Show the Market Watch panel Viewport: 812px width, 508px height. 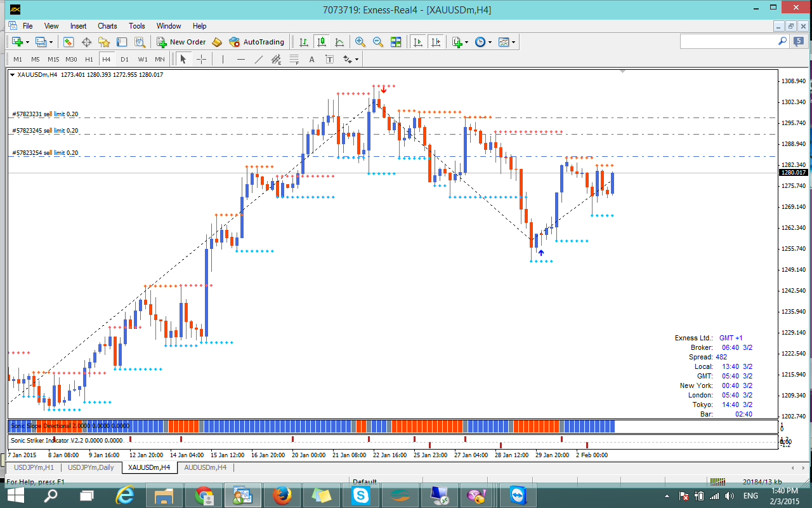click(69, 42)
